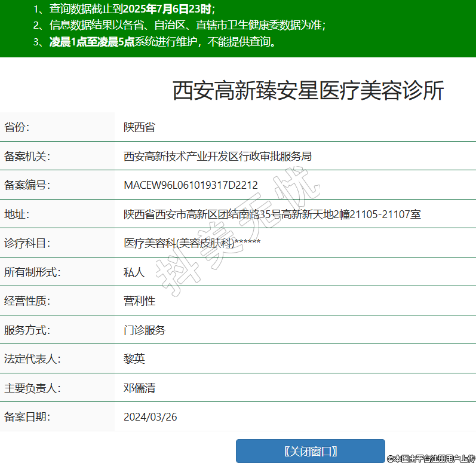This screenshot has height=463, width=476.
Task: Click the 省份 row label
Action: click(x=17, y=127)
